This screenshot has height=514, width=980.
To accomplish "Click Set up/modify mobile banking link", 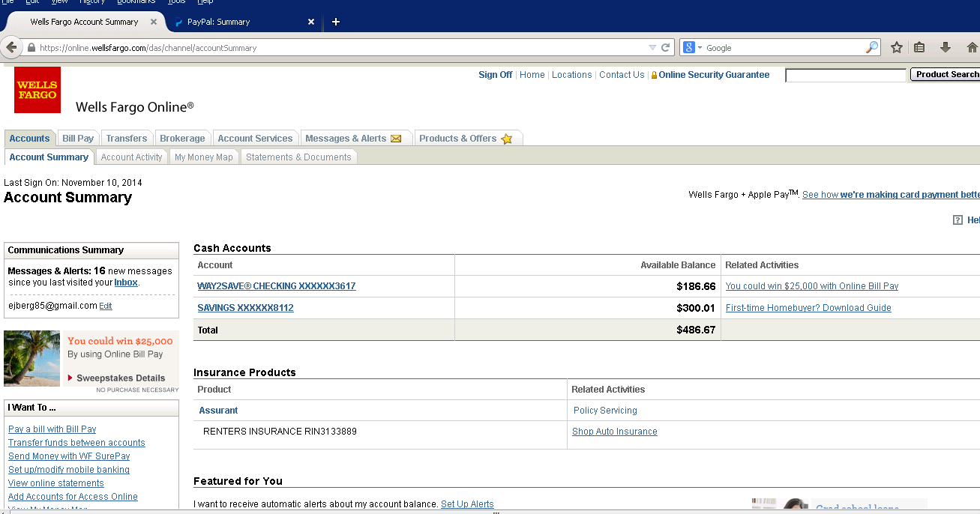I will coord(69,470).
